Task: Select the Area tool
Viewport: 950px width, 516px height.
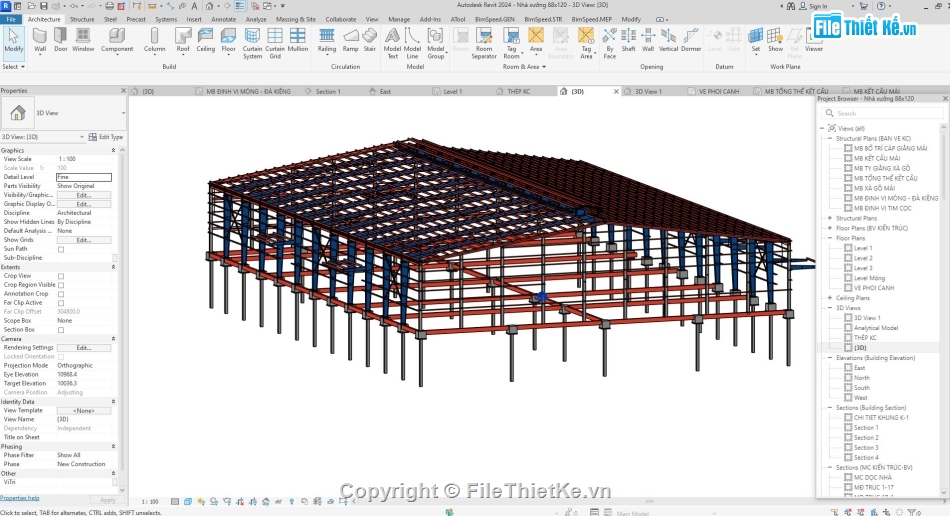Action: tap(536, 40)
